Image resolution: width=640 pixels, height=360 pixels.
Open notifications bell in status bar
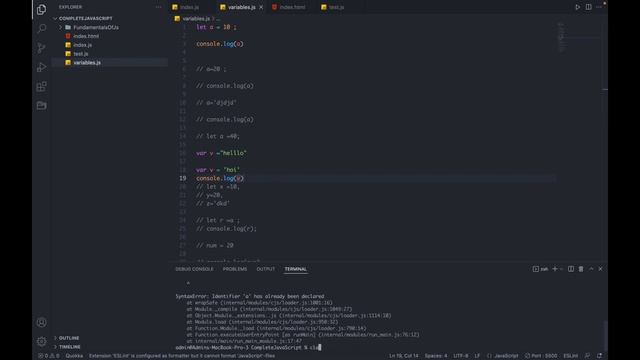[x=599, y=356]
